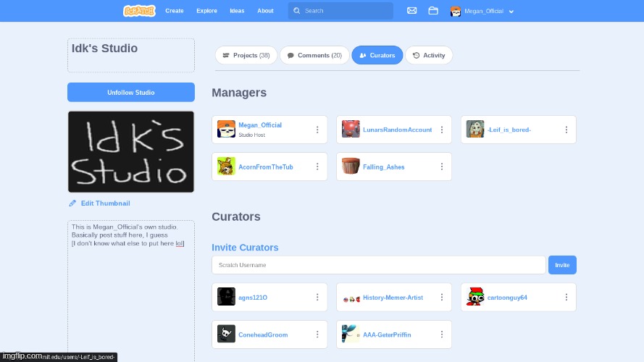Click the pencil icon beside Edit Thumbnail
Image resolution: width=644 pixels, height=362 pixels.
[x=72, y=203]
